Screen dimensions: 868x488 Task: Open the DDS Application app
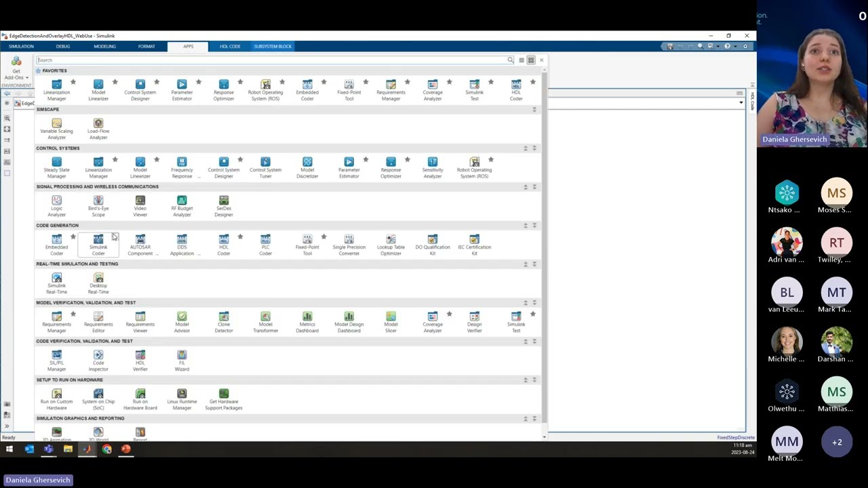pyautogui.click(x=182, y=245)
